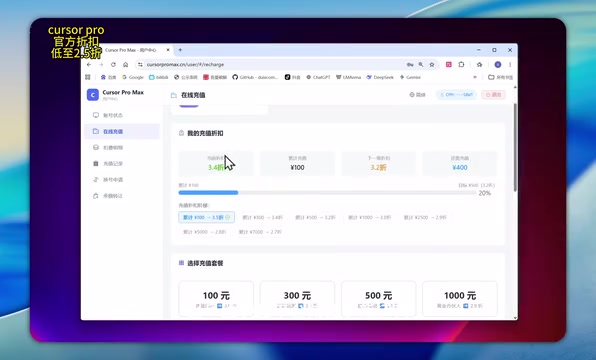
Task: Open the LMArena bookmark
Action: point(348,77)
